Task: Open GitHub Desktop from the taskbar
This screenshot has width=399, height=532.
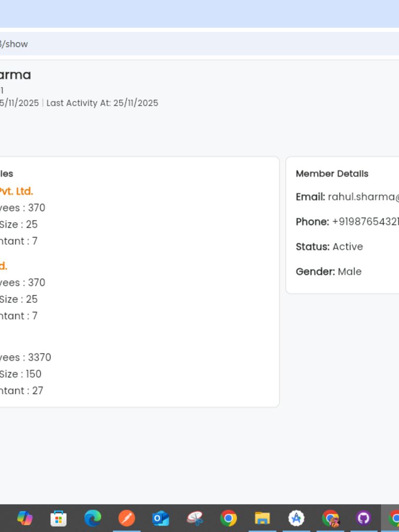Action: point(364,518)
